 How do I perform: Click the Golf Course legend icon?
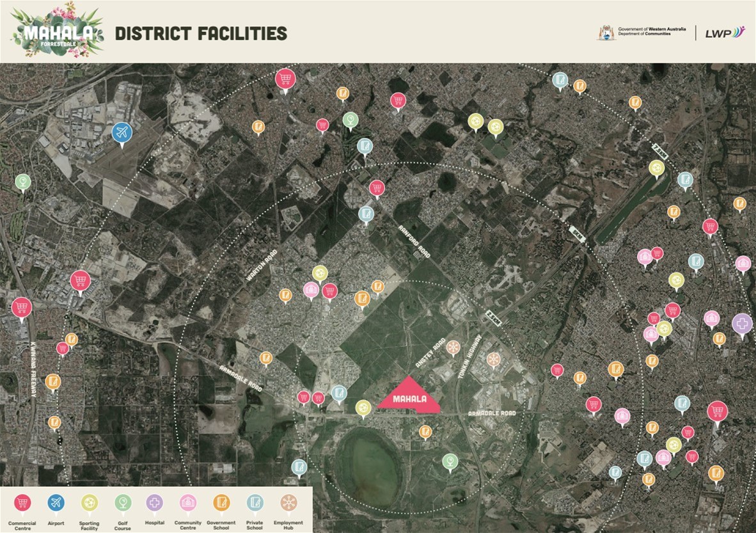123,503
